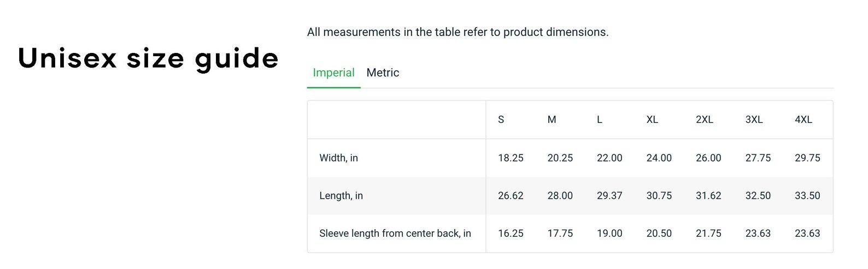Click the Unisex size guide heading
868x269 pixels.
click(x=148, y=59)
